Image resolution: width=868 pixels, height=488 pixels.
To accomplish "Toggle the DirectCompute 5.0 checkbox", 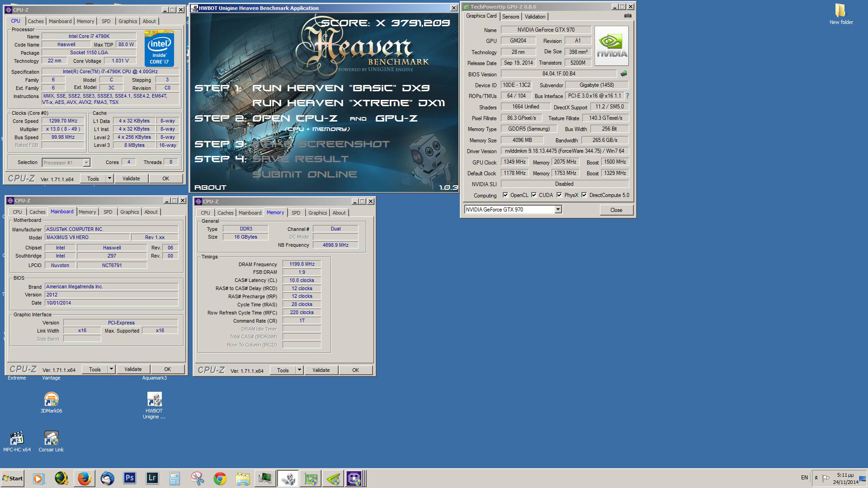I will (x=584, y=195).
